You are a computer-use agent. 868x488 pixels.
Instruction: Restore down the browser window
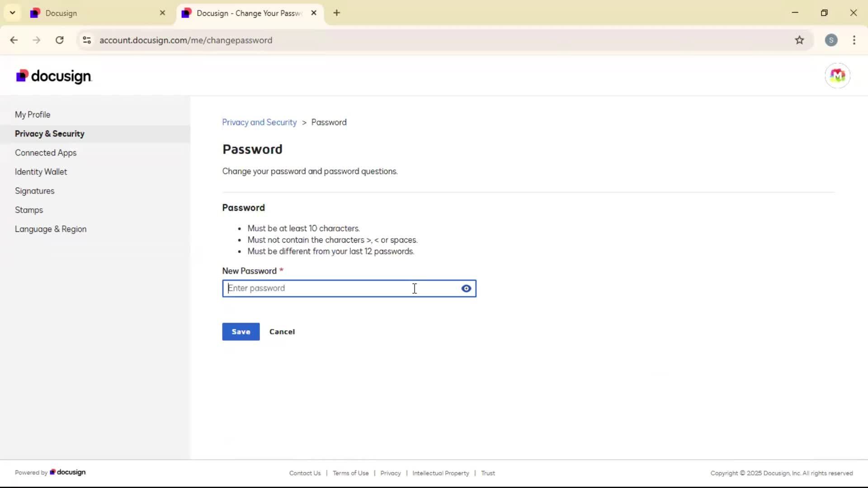(x=824, y=13)
